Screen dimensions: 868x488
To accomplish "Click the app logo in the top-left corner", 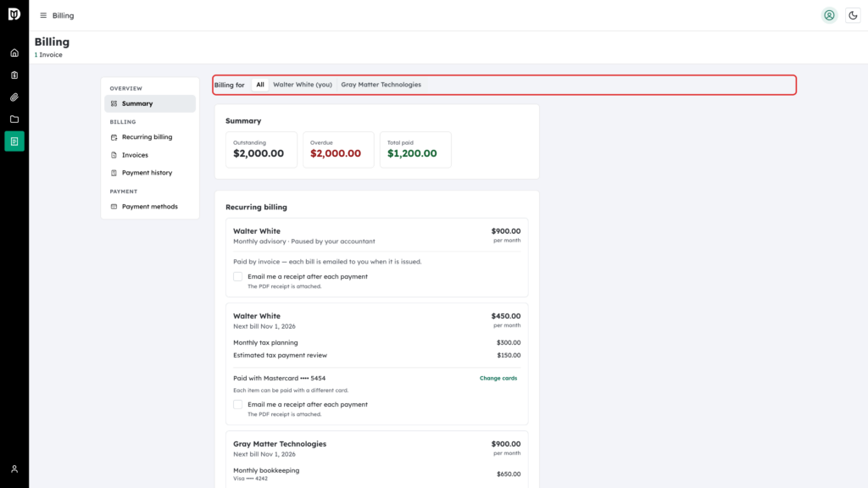I will [x=14, y=14].
